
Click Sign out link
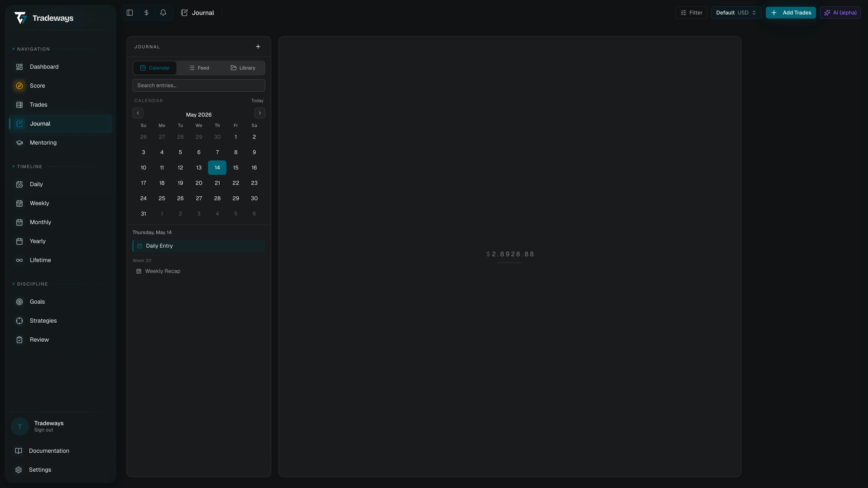pyautogui.click(x=44, y=430)
